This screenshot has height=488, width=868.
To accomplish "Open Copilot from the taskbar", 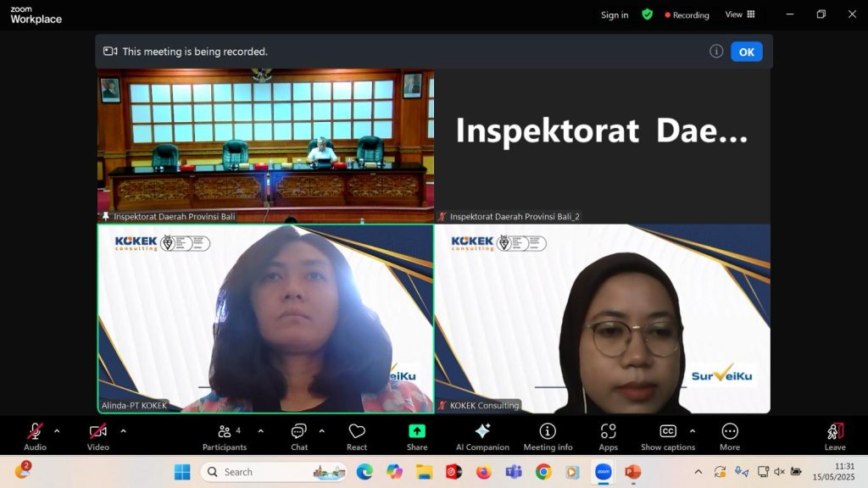I will [394, 472].
